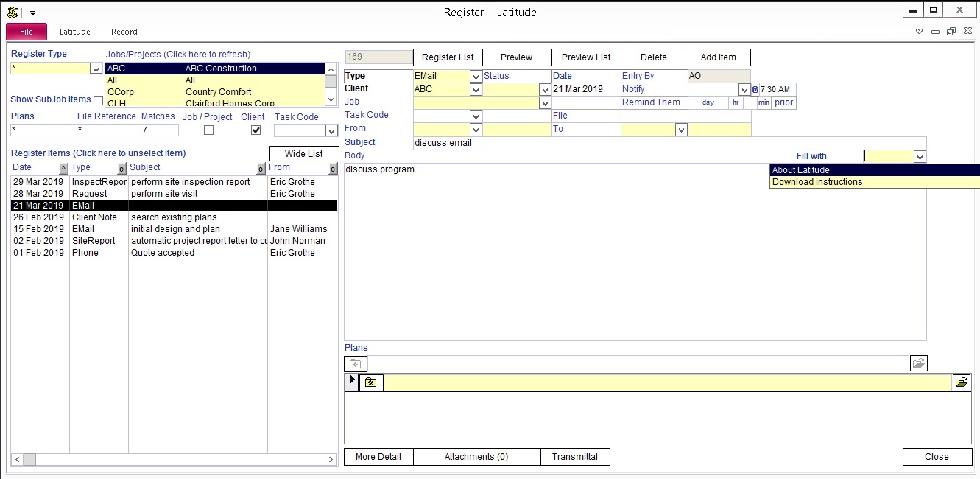
Task: Click the sort button beside From column header
Action: (x=333, y=169)
